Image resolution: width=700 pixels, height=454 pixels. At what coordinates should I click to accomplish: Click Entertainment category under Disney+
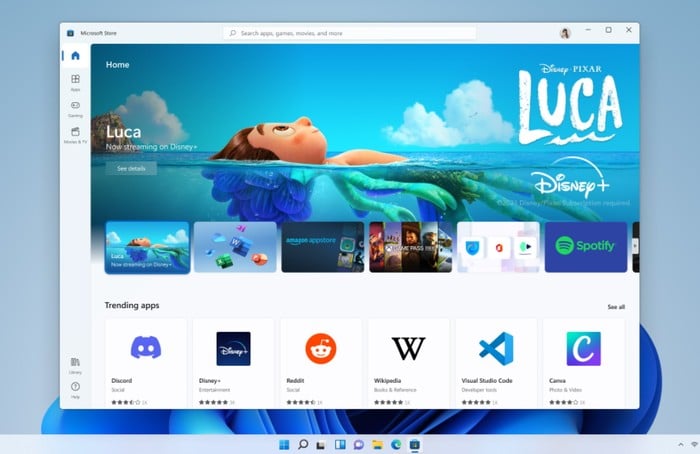[x=215, y=390]
